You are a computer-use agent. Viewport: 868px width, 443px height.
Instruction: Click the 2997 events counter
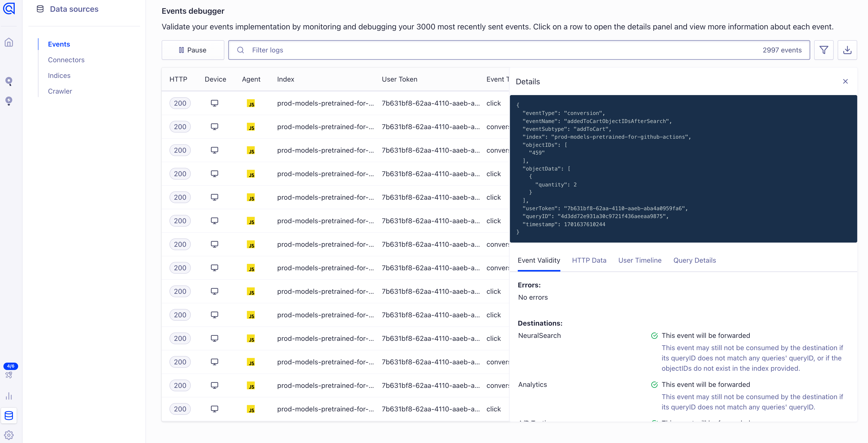coord(782,50)
